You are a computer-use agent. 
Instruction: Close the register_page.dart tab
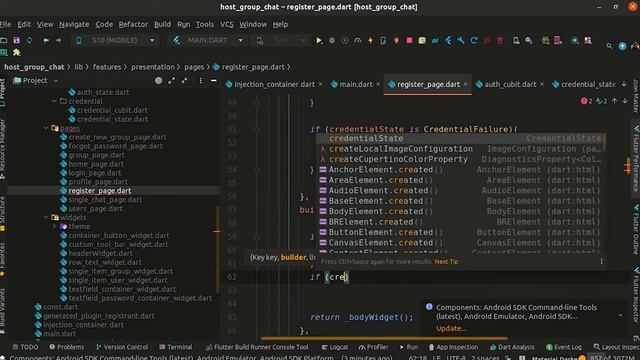pyautogui.click(x=465, y=84)
